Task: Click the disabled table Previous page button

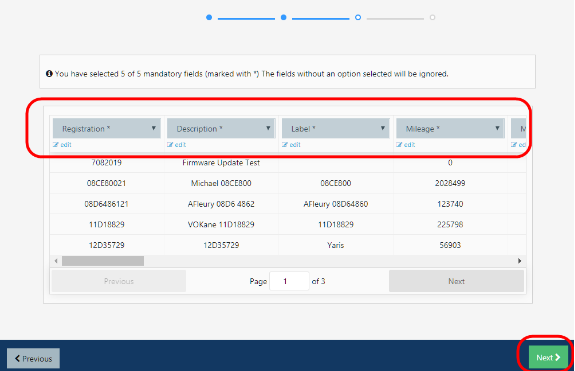Action: coord(118,281)
